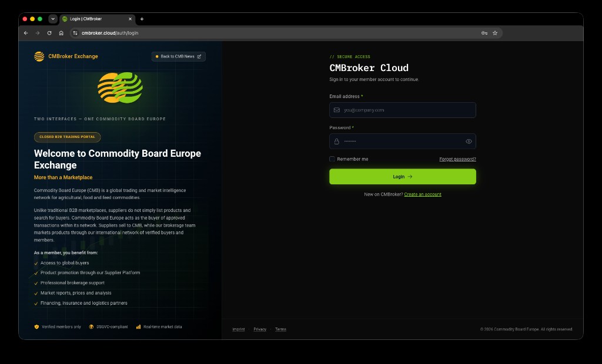The image size is (602, 364).
Task: Click the Verified members only shield icon
Action: (x=36, y=327)
